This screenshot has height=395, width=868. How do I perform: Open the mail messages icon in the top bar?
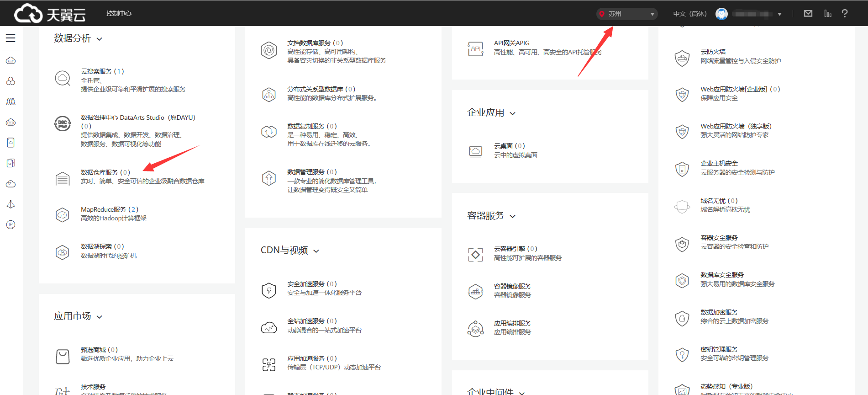[808, 14]
